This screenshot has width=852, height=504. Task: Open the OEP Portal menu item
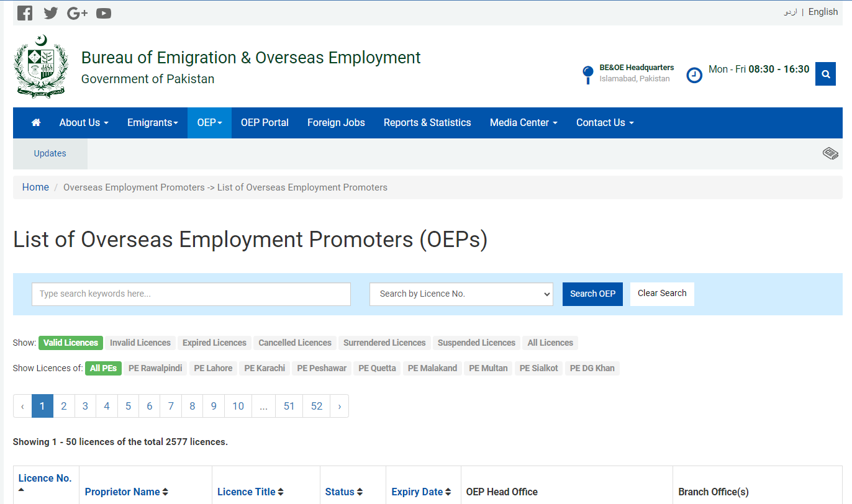point(265,123)
